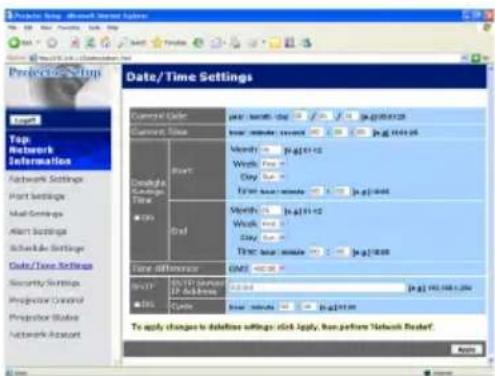Click the Current Date year field
The image size is (495, 376).
[x=299, y=116]
